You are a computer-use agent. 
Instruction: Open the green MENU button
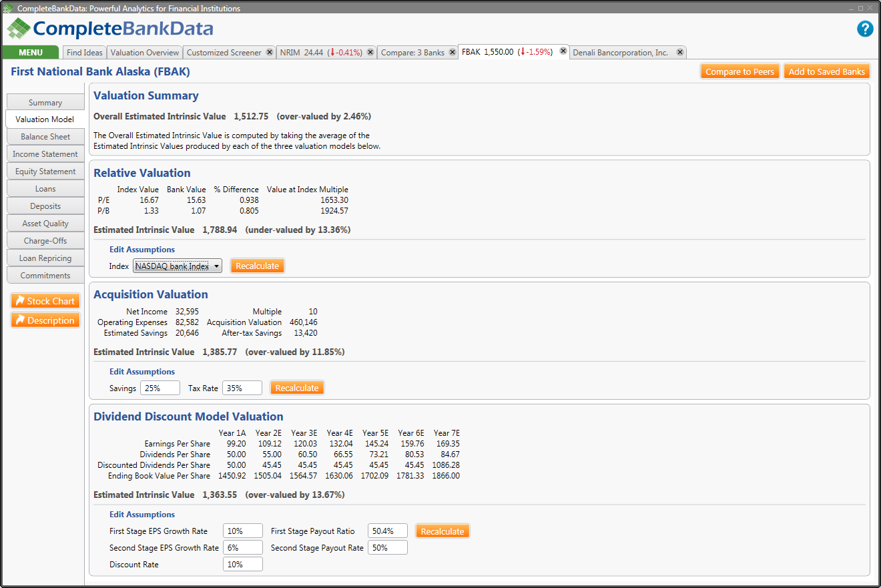point(31,52)
